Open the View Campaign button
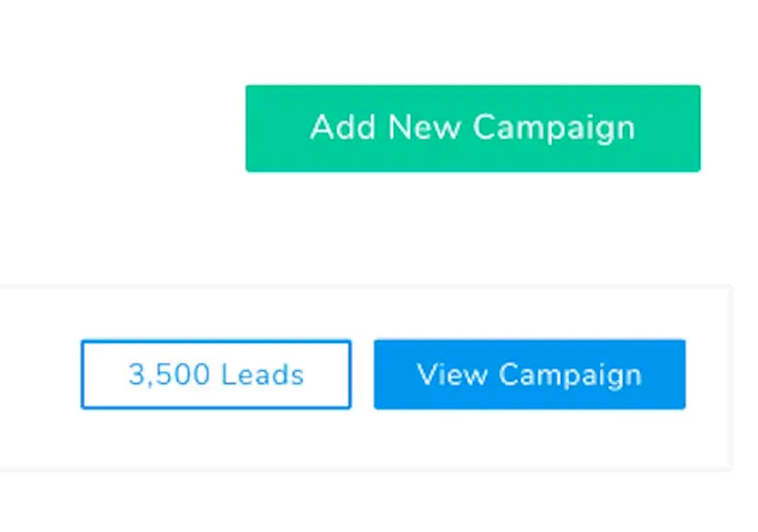 [530, 374]
